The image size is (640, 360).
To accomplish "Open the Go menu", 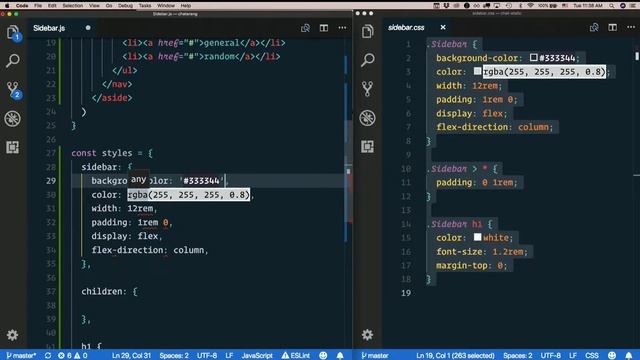I will tap(109, 6).
